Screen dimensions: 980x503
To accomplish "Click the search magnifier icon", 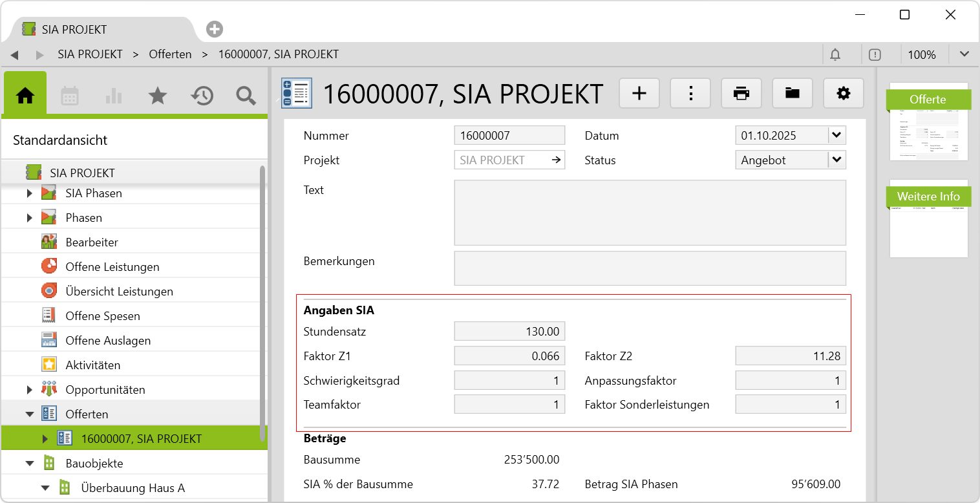I will tap(246, 96).
